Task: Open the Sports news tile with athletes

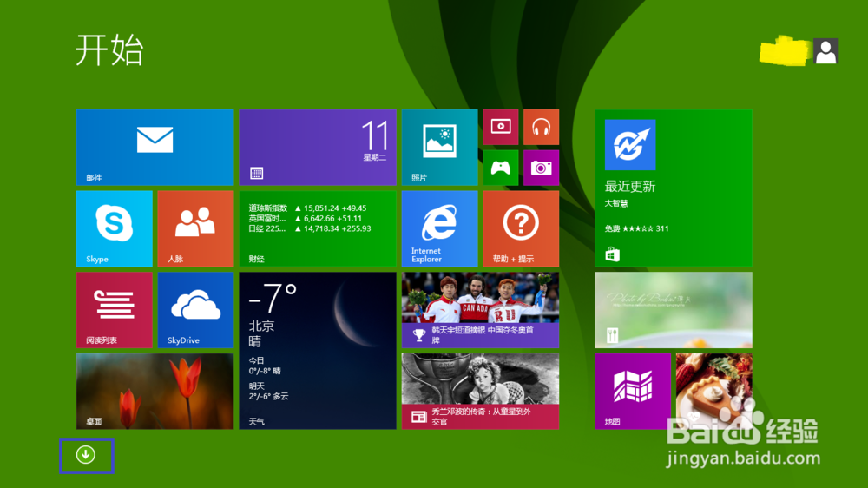Action: click(480, 310)
